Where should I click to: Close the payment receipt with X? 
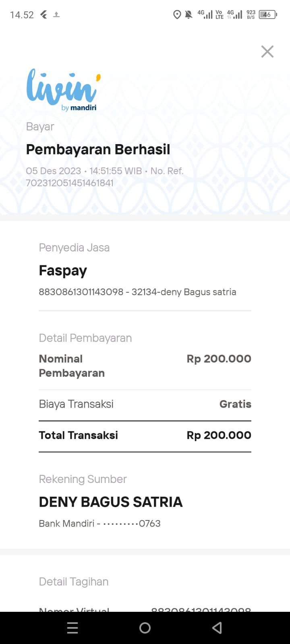267,52
